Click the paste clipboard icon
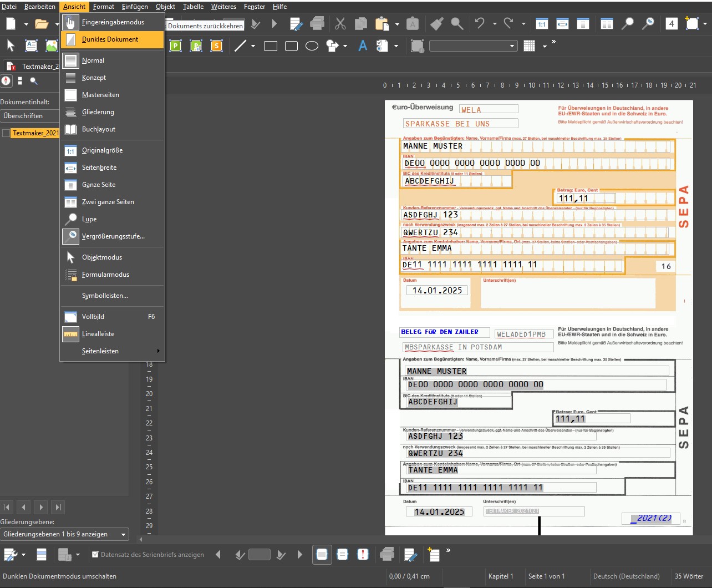 (x=382, y=24)
